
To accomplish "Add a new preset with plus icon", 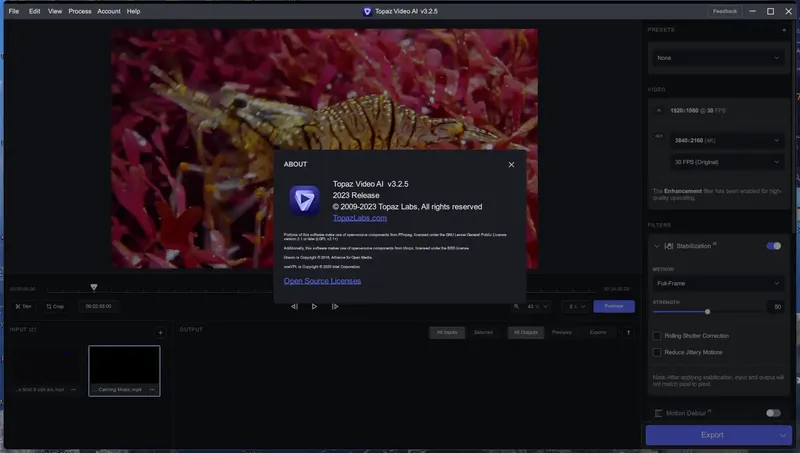I will coord(784,30).
